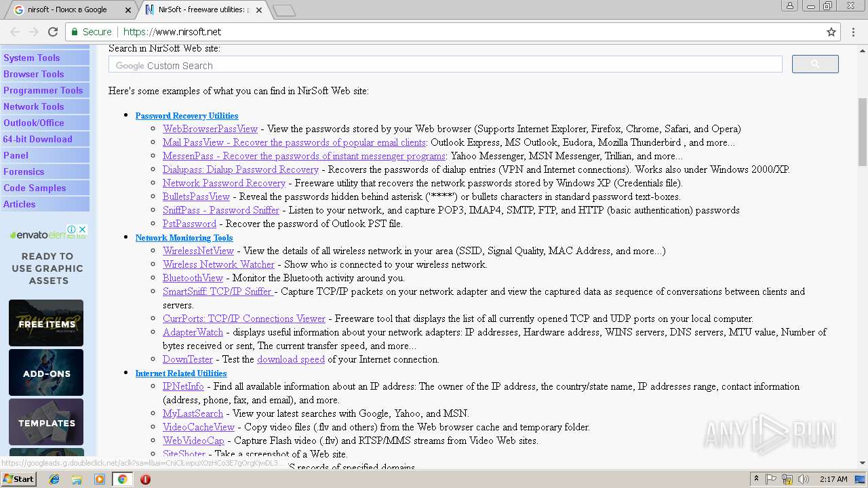Viewport: 868px width, 488px height.
Task: Open Forensics sidebar menu item
Action: point(45,171)
